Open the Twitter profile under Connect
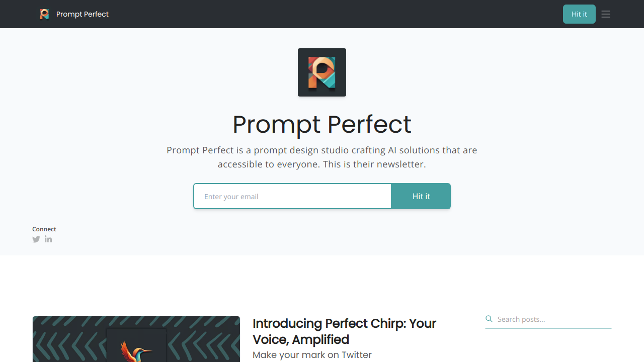The height and width of the screenshot is (362, 644). click(x=36, y=239)
